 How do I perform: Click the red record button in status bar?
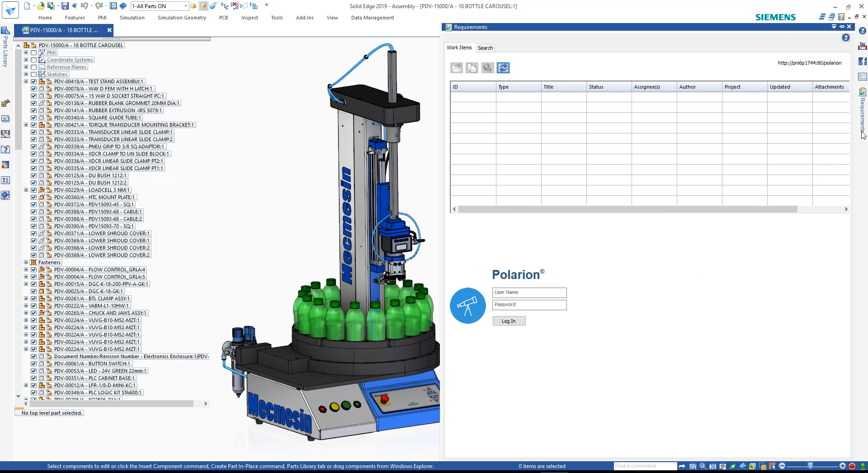pos(852,466)
